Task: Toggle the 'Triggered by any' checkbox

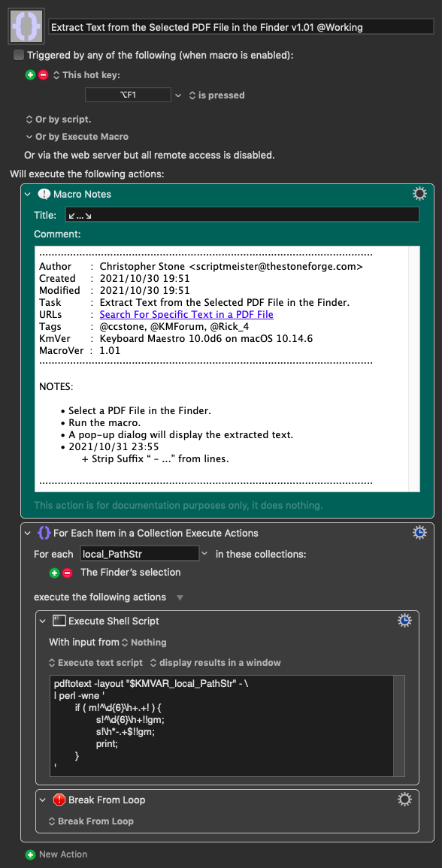Action: coord(20,55)
